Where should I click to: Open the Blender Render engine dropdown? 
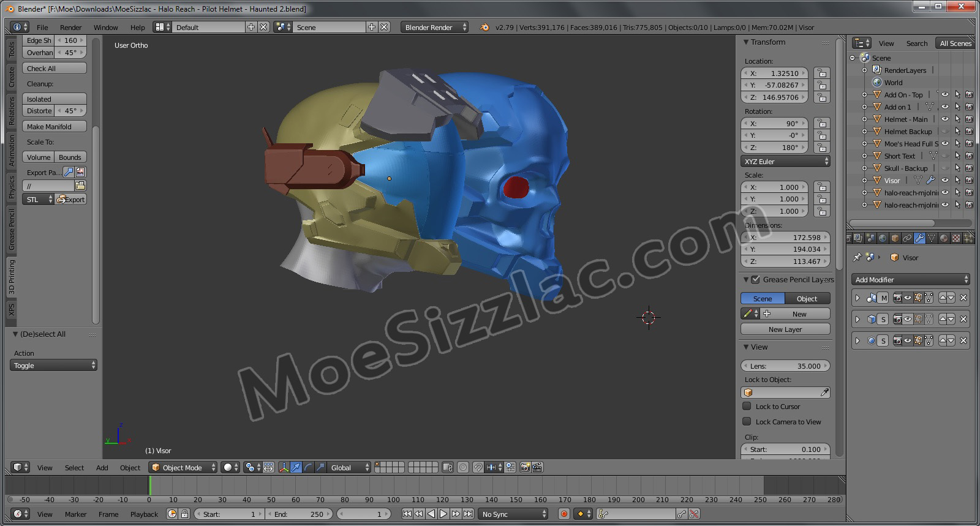434,27
